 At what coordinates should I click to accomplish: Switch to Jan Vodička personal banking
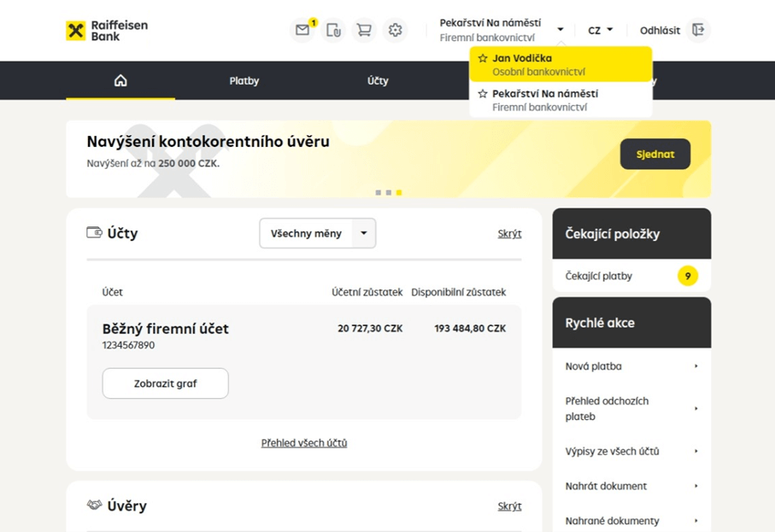[x=561, y=64]
